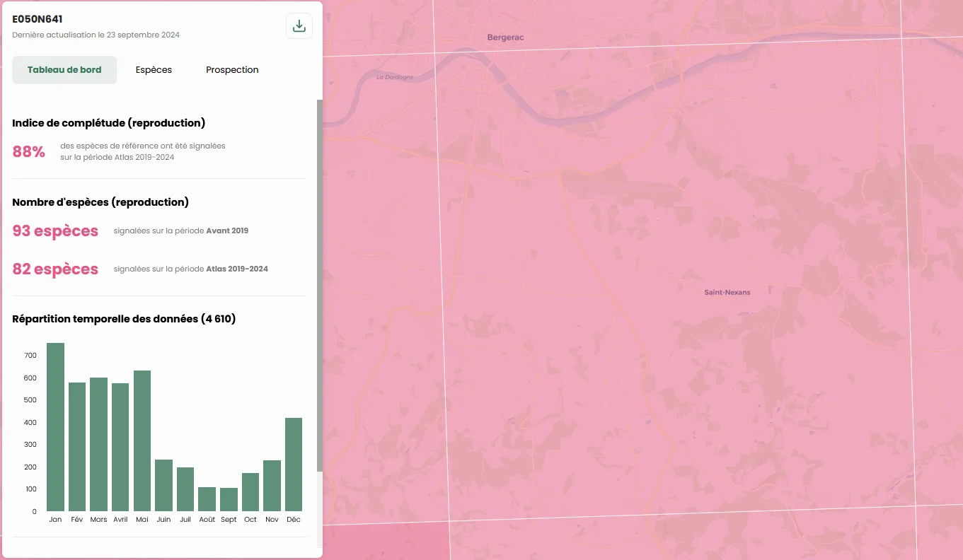
Task: Click the January bar in the chart
Action: click(55, 427)
